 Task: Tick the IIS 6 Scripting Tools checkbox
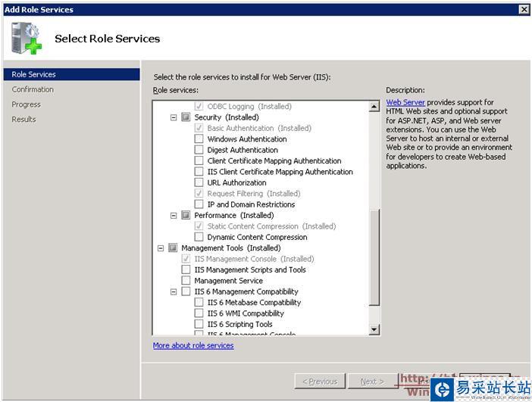(199, 324)
